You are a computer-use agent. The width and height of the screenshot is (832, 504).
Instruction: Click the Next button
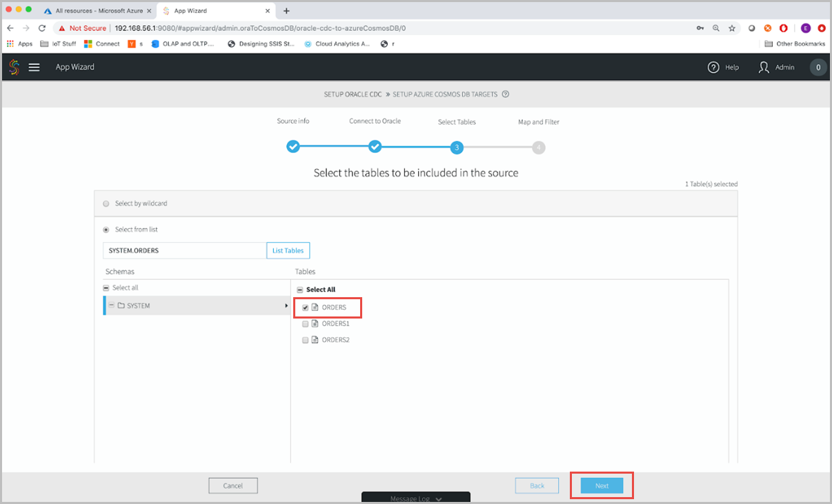tap(601, 485)
